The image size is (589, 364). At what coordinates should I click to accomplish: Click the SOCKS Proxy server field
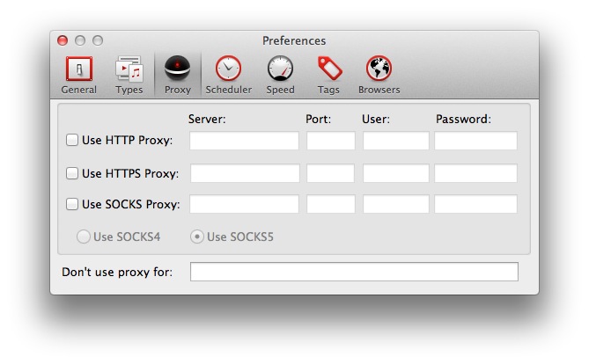pyautogui.click(x=244, y=204)
